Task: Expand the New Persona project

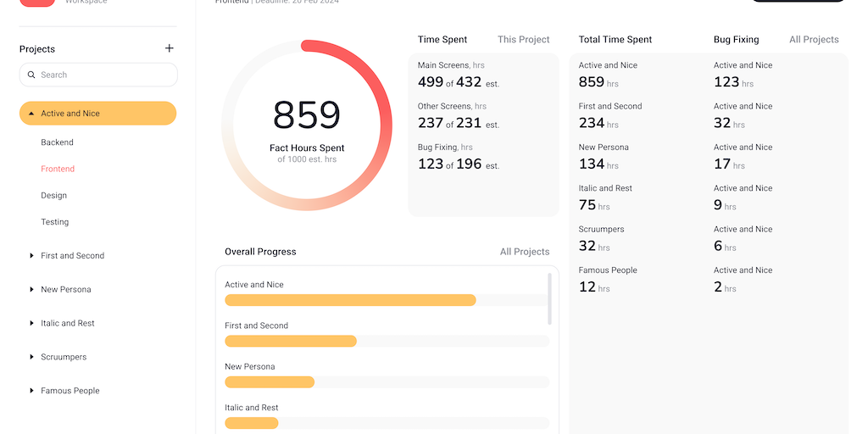Action: 31,289
